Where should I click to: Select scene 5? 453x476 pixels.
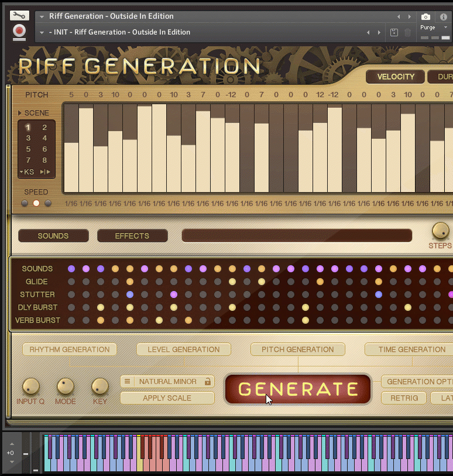click(x=28, y=149)
